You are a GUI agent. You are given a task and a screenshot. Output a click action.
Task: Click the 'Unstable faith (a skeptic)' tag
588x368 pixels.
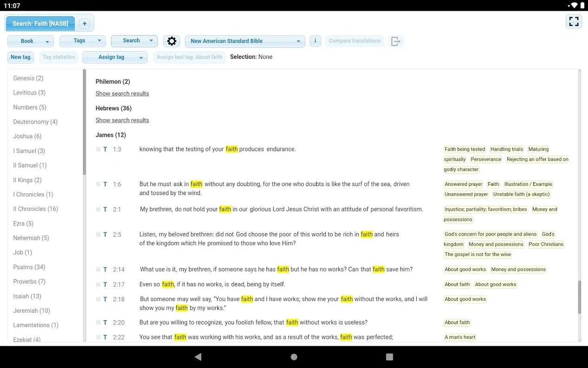click(521, 195)
